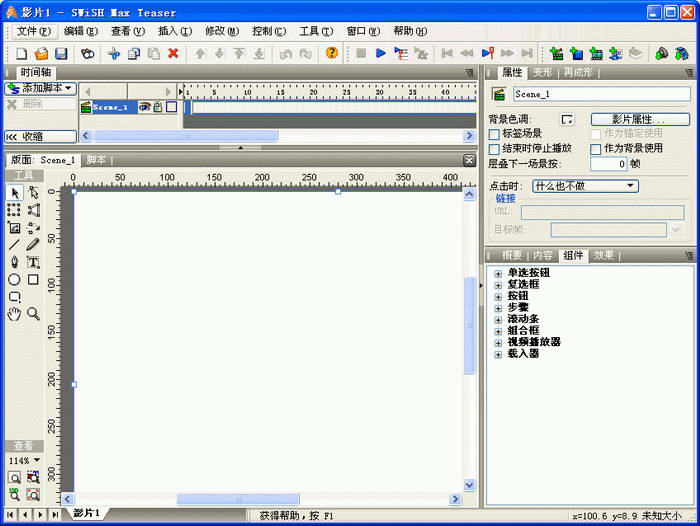700x526 pixels.
Task: Click the Save floppy disk icon
Action: click(x=61, y=54)
